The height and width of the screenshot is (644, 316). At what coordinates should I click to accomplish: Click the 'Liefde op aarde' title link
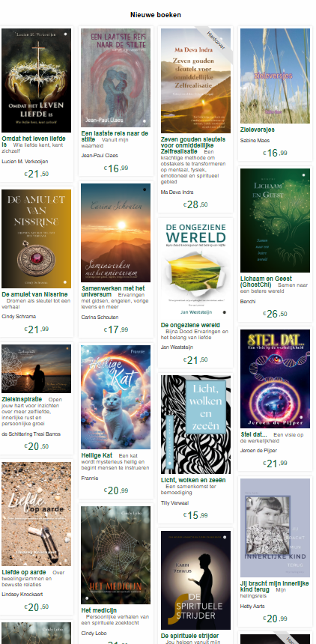[x=24, y=572]
